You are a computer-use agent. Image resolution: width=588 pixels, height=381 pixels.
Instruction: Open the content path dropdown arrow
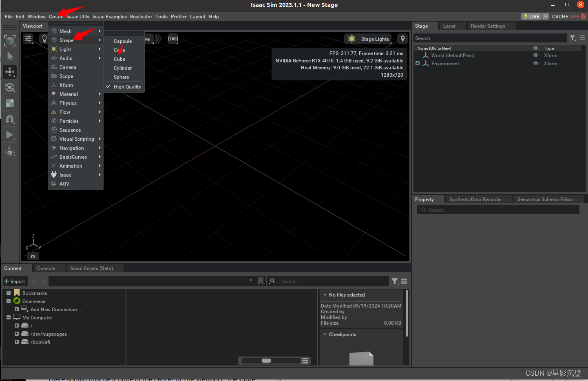click(x=251, y=281)
